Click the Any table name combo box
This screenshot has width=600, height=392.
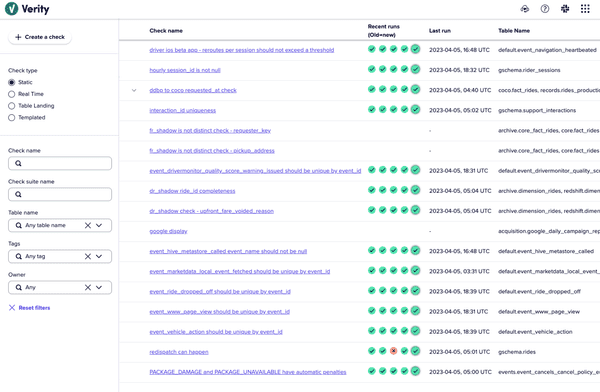60,225
